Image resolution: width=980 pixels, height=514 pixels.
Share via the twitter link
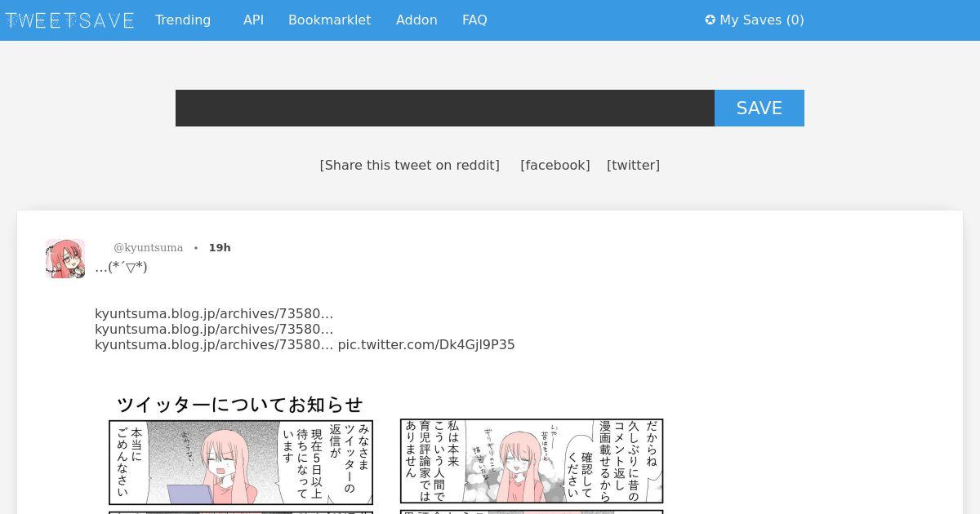[x=633, y=165]
